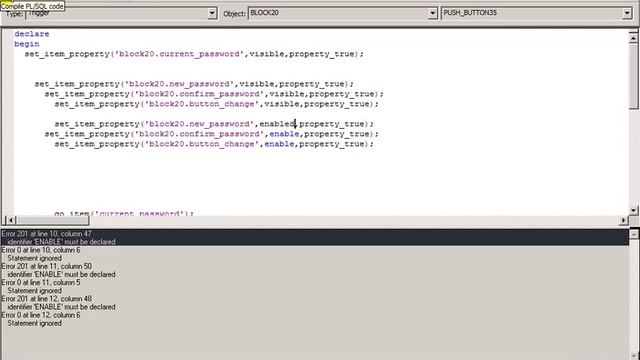Click 'block20.button_change' in the visible line
The height and width of the screenshot is (360, 640).
coord(202,104)
